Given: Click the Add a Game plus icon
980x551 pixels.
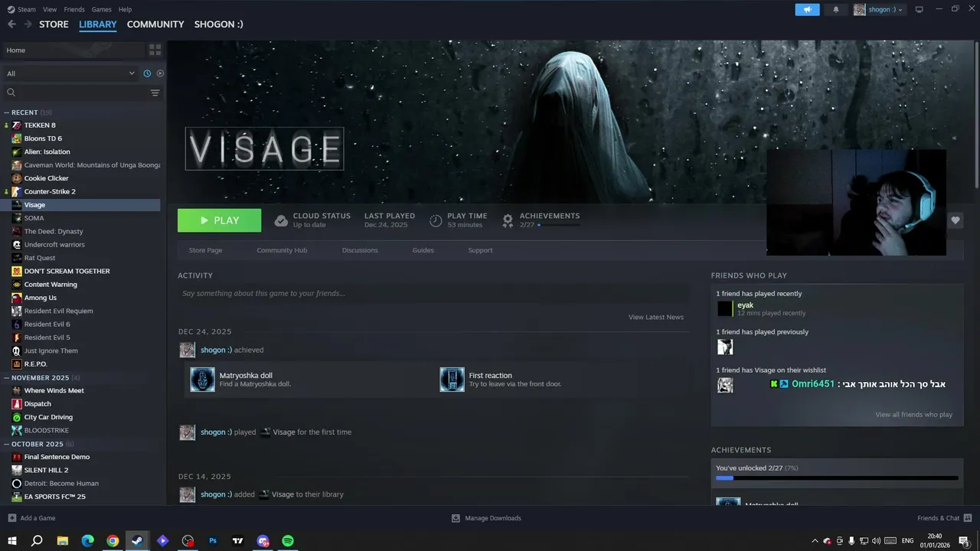Looking at the screenshot, I should (x=11, y=518).
